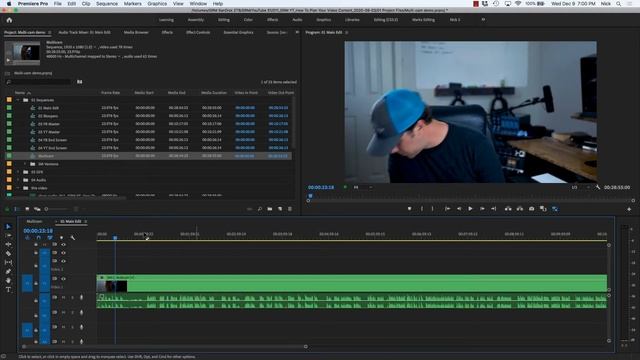640x360 pixels.
Task: Click Mark In in the Program monitor
Action: (x=422, y=209)
